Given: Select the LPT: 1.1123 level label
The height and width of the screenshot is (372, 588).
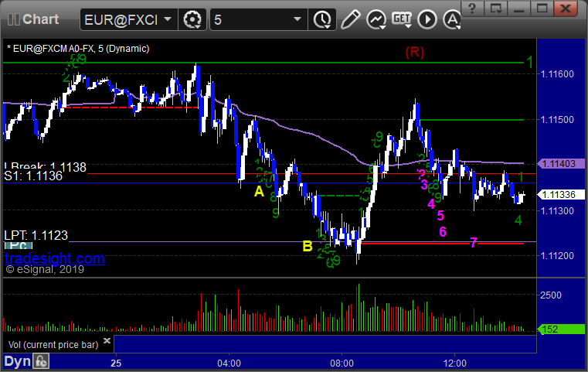Looking at the screenshot, I should pyautogui.click(x=36, y=235).
